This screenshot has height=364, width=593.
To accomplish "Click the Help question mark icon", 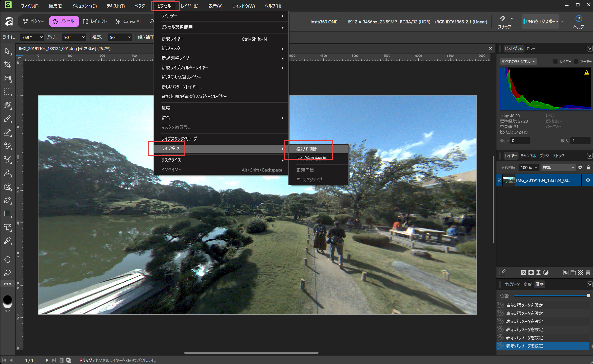I will tap(578, 19).
